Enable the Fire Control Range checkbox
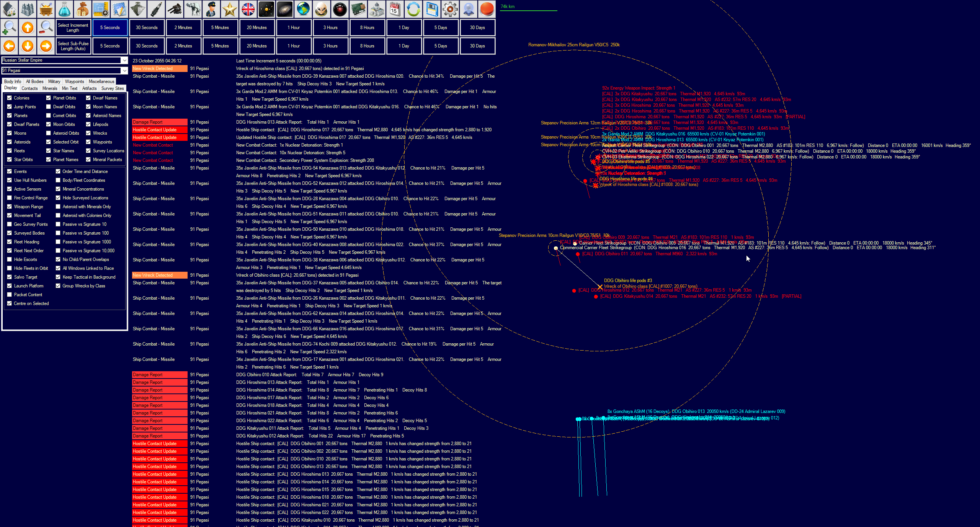 (10, 198)
